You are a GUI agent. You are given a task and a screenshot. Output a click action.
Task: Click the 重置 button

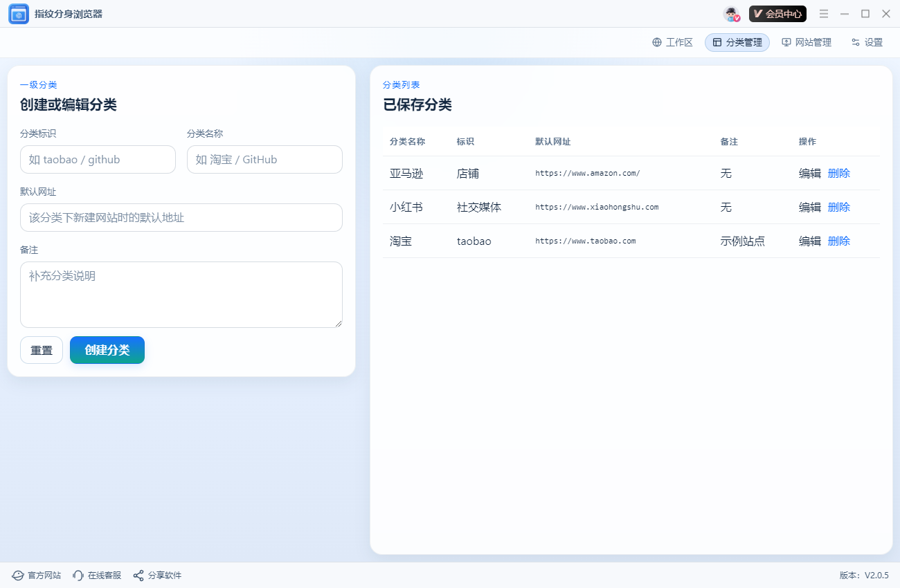[x=42, y=350]
